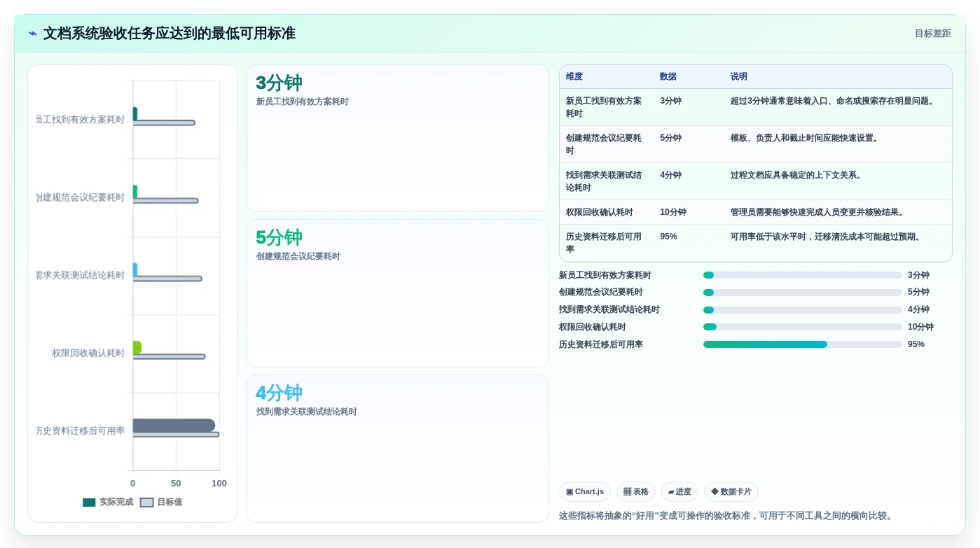Click the 维度 table column header

click(x=574, y=77)
